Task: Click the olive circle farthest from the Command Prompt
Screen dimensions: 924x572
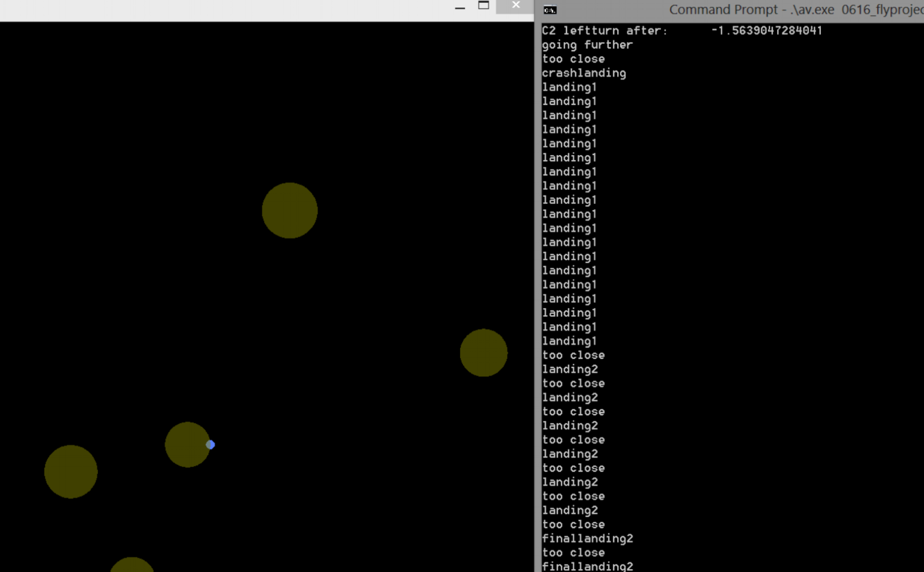Action: pyautogui.click(x=71, y=472)
